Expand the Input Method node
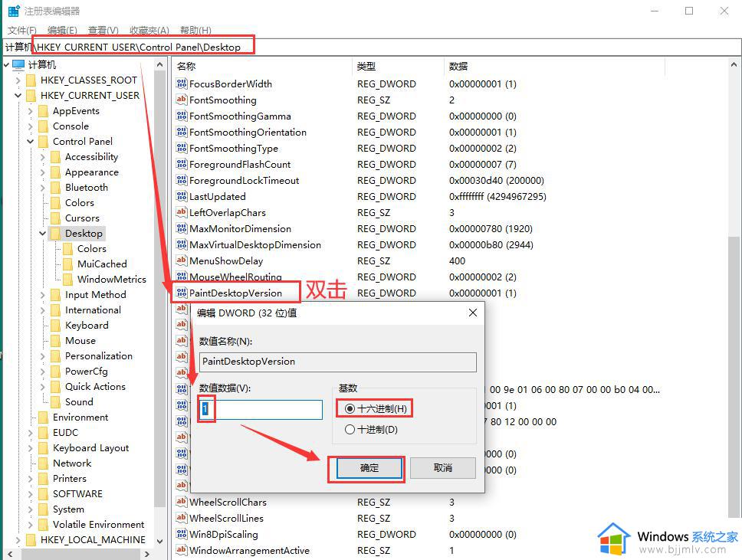This screenshot has width=742, height=560. [43, 295]
